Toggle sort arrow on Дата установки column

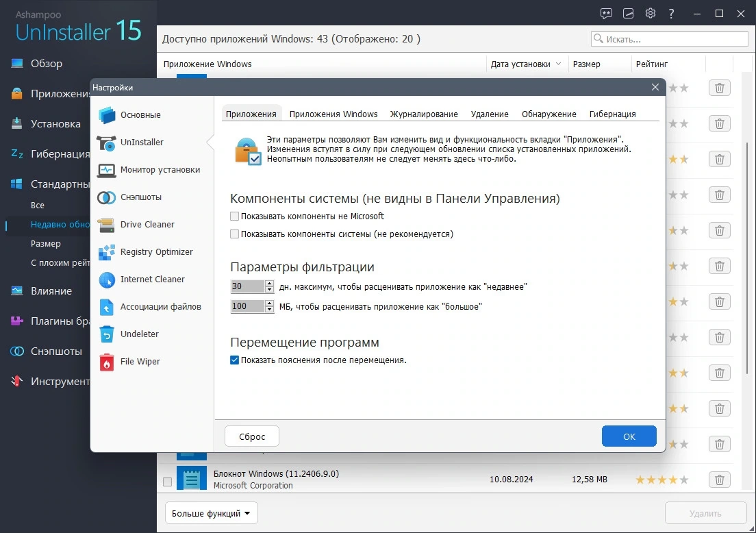[558, 64]
